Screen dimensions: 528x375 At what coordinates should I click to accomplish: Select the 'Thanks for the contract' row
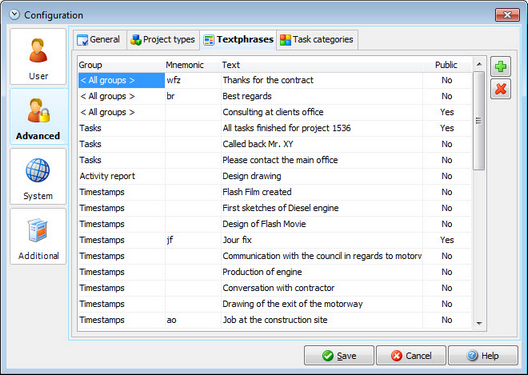[x=275, y=80]
